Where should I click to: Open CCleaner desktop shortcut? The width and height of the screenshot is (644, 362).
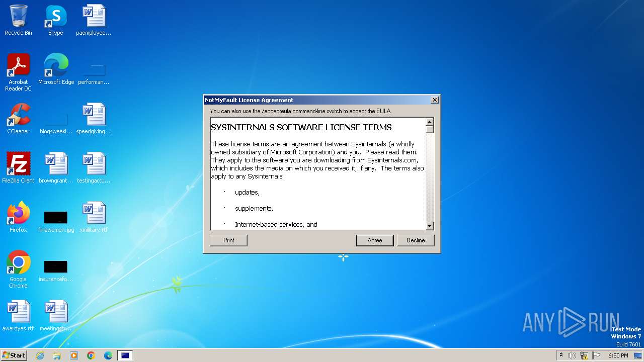(x=18, y=118)
